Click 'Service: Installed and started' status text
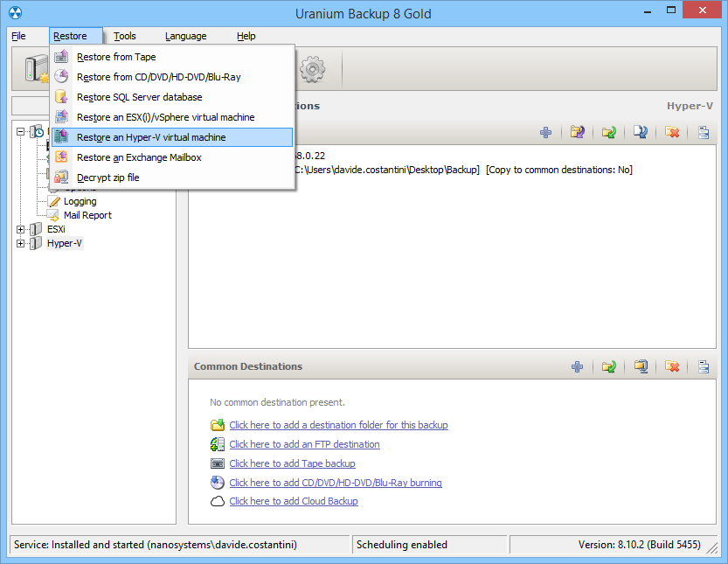The image size is (728, 564). pyautogui.click(x=155, y=544)
